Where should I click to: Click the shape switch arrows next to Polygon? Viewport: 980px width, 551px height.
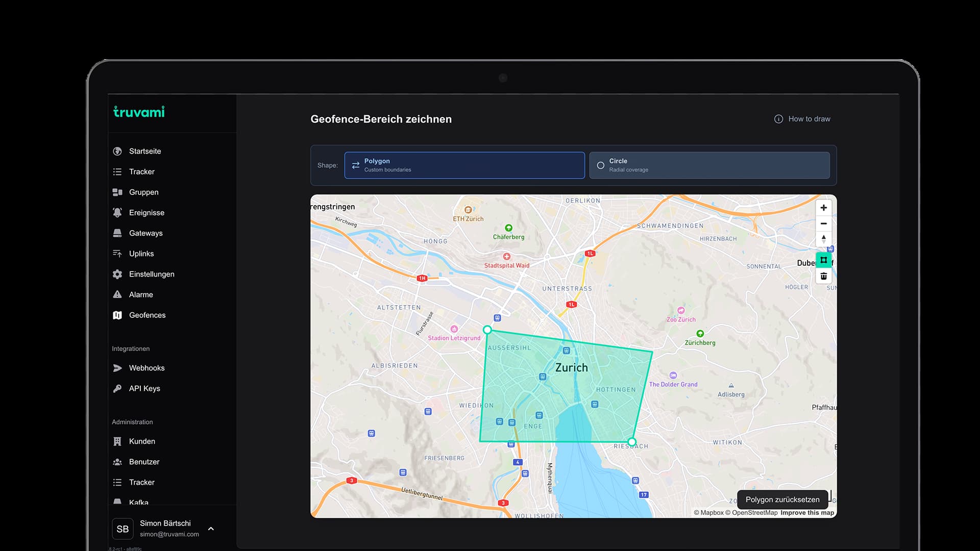355,165
